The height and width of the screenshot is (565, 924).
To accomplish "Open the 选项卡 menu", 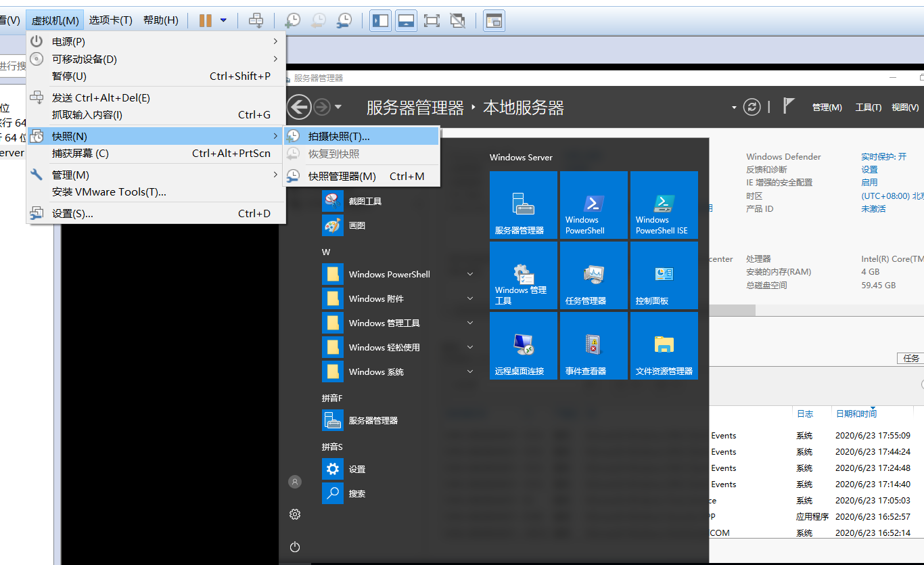I will (x=112, y=20).
